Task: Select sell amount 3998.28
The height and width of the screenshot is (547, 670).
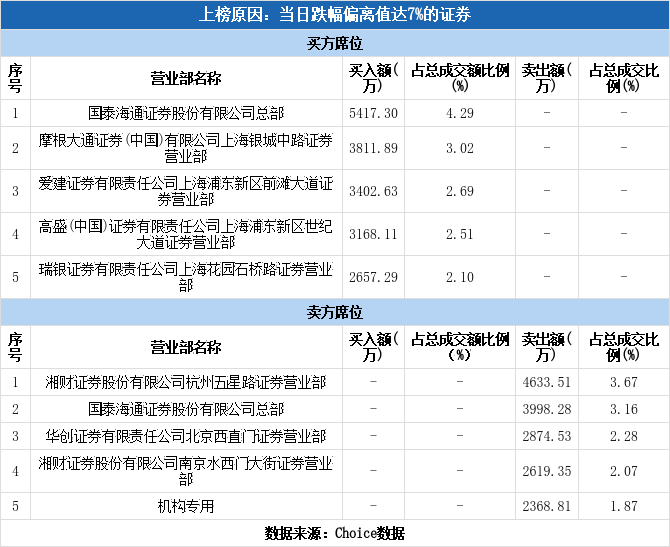Action: [547, 409]
